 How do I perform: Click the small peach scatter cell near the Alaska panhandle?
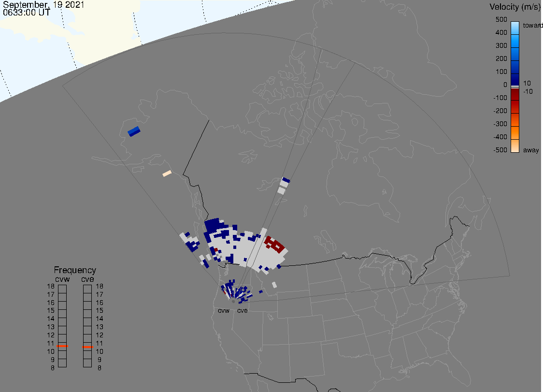pos(167,174)
